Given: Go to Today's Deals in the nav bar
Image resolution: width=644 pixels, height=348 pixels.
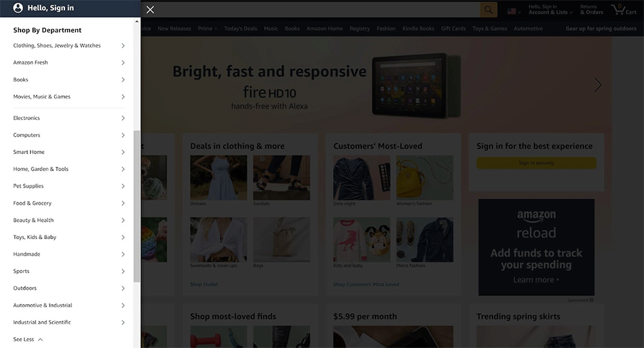Looking at the screenshot, I should 241,28.
